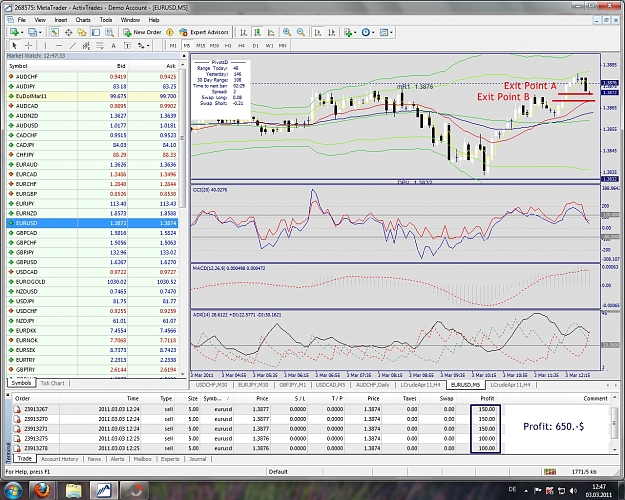Open the USDCHF,M30 chart tab
This screenshot has height=500, width=625.
(x=211, y=385)
